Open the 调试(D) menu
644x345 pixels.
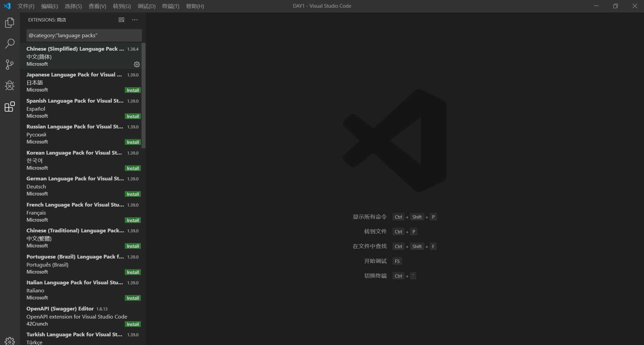[147, 6]
